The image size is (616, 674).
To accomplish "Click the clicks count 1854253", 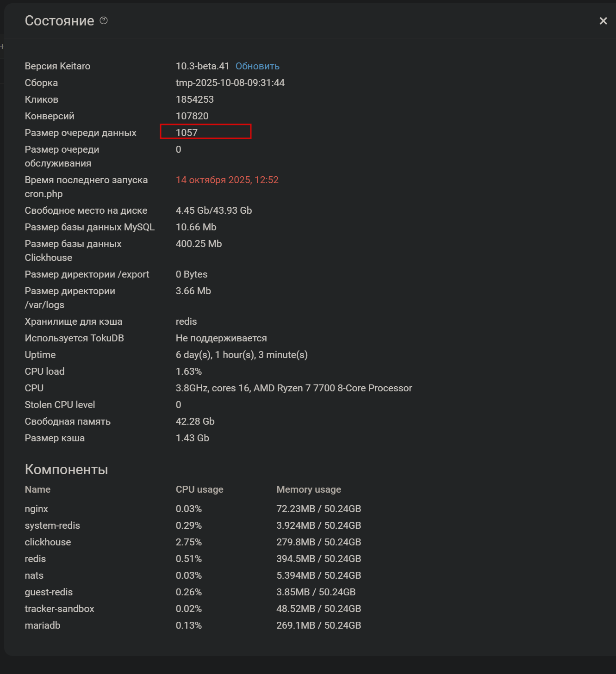I will click(195, 99).
